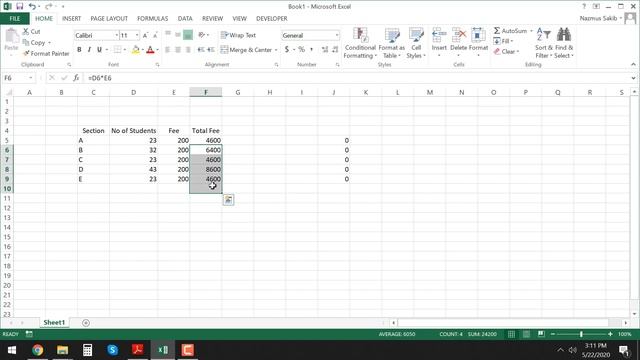Switch to the PAGE LAYOUT tab
This screenshot has width=640, height=360.
109,19
